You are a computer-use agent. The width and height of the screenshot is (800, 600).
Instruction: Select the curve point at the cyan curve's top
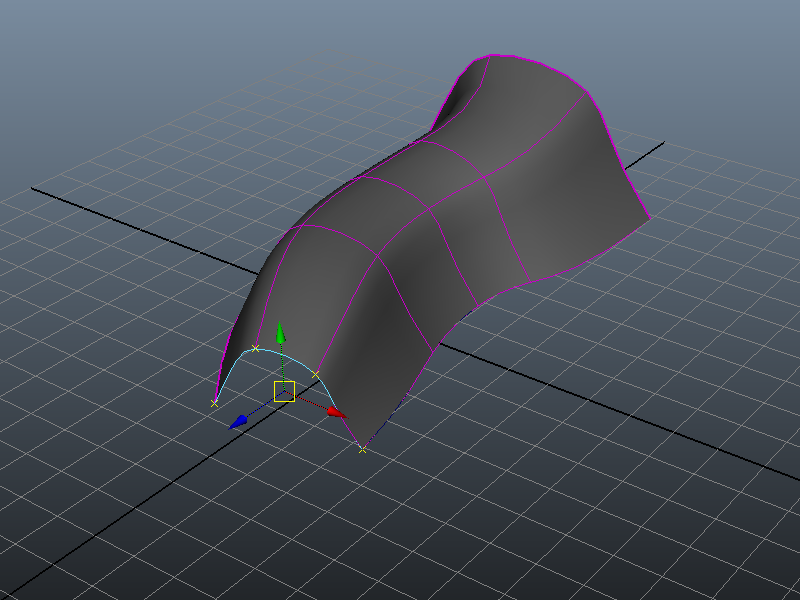(256, 348)
